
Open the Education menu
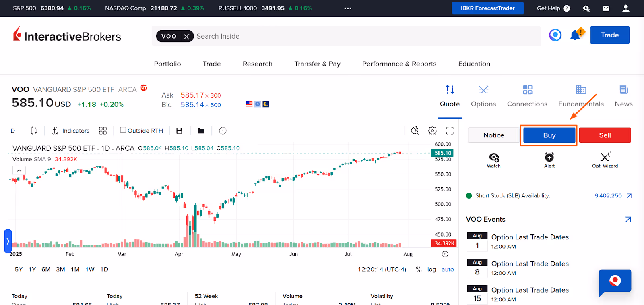pyautogui.click(x=474, y=64)
